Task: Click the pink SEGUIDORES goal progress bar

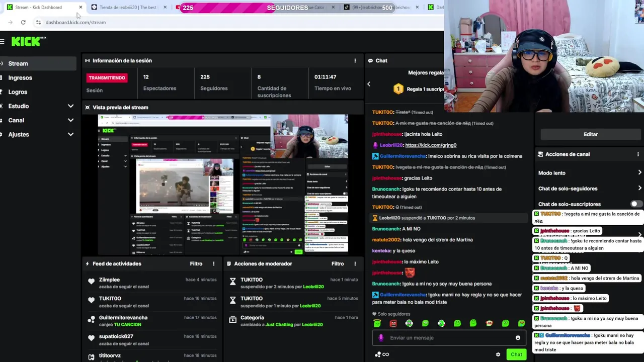Action: (287, 8)
